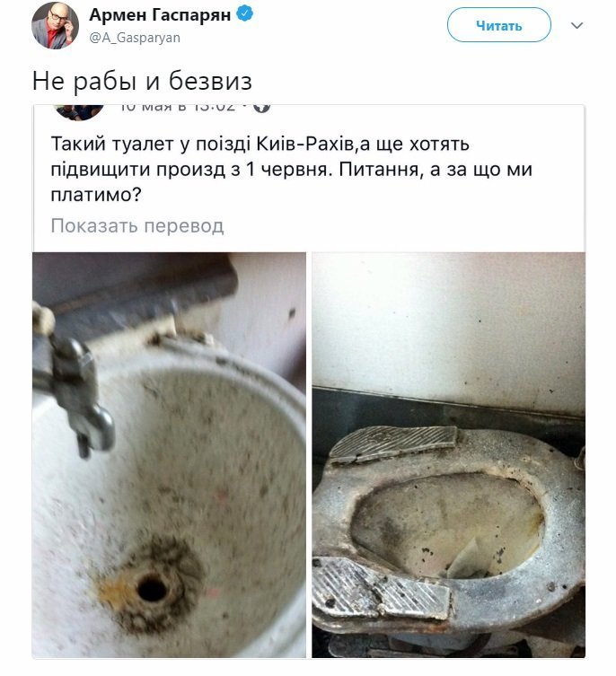
Task: Click Показать перевод to translate the post
Action: [137, 226]
